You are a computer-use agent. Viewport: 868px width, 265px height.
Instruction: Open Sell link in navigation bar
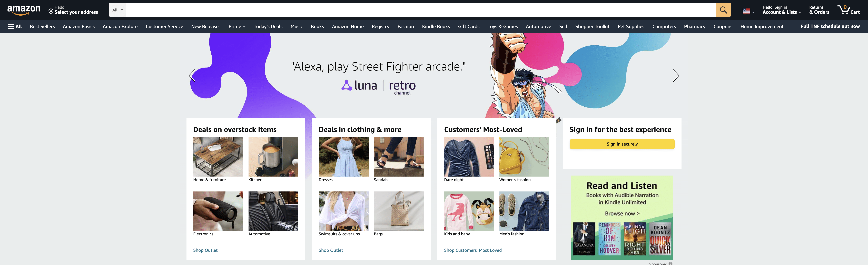click(563, 27)
